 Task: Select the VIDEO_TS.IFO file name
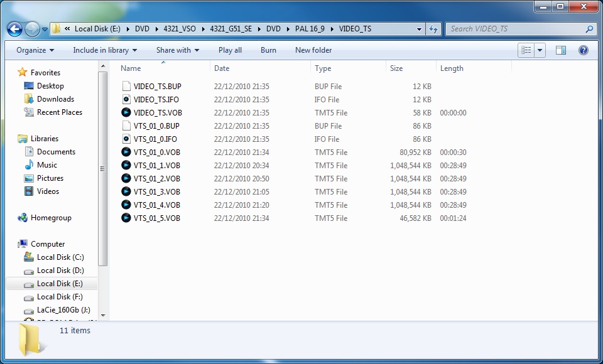pos(156,100)
